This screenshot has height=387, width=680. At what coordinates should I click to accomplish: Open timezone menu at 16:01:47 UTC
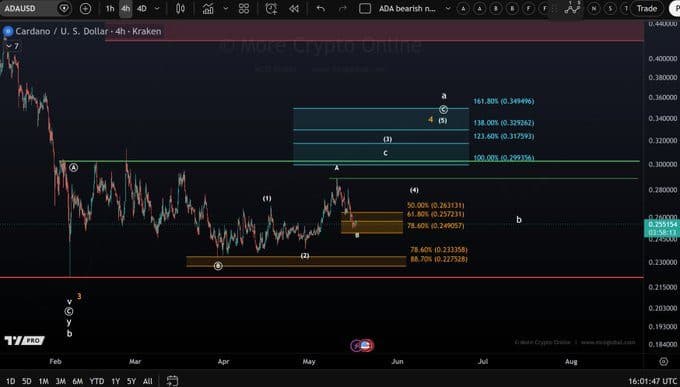pyautogui.click(x=652, y=381)
